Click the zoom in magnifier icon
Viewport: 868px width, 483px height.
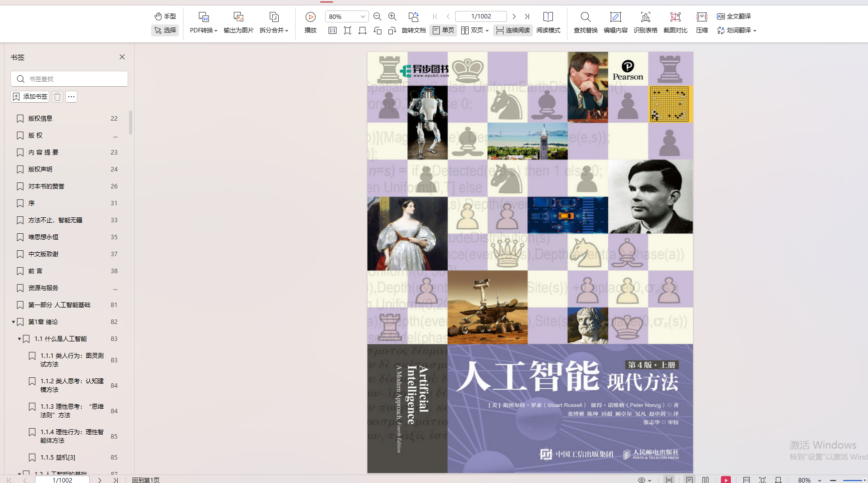[x=392, y=16]
